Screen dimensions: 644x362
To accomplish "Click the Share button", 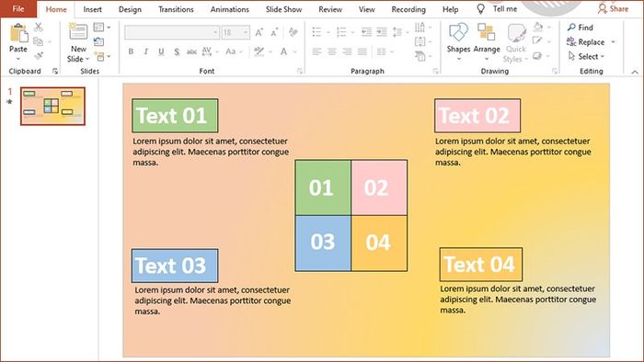I will [x=614, y=8].
